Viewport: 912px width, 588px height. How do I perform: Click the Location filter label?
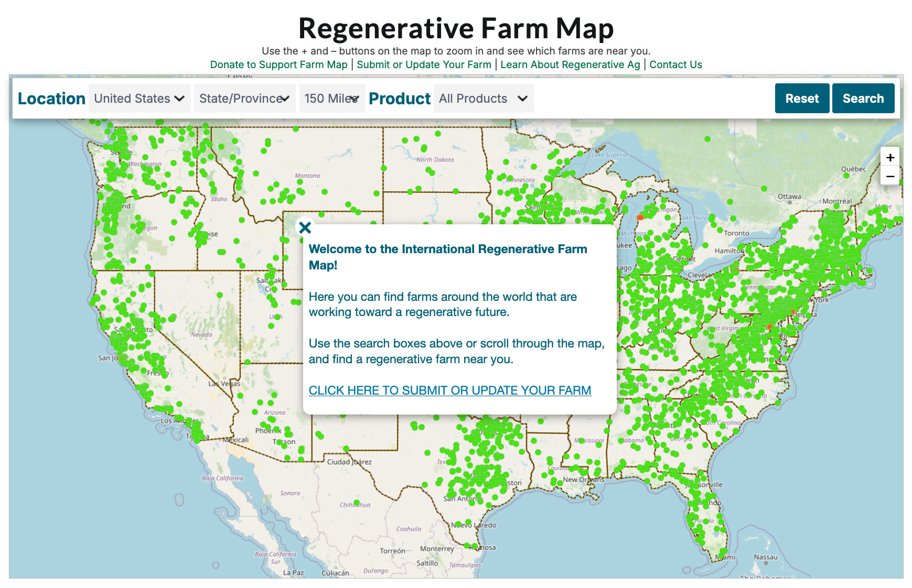click(51, 99)
